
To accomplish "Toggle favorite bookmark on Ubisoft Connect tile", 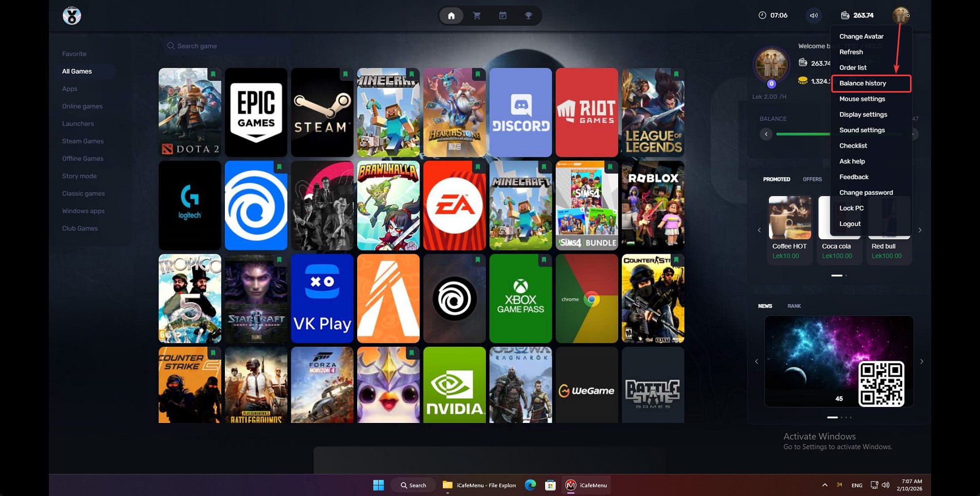I will 279,167.
